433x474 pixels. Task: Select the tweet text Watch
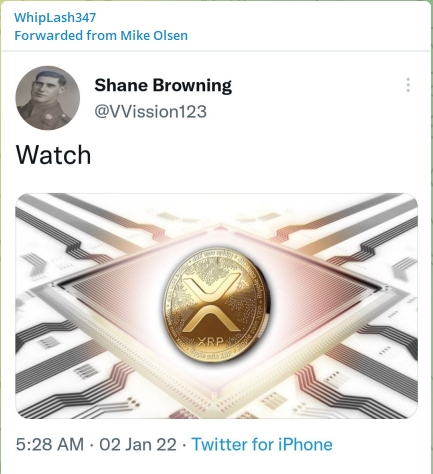click(x=53, y=155)
